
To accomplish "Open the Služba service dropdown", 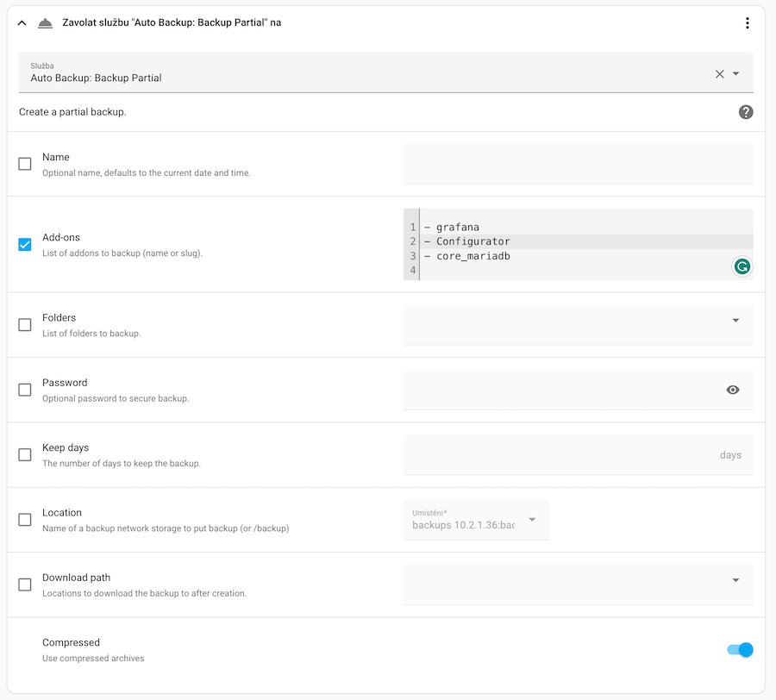I will [x=737, y=74].
